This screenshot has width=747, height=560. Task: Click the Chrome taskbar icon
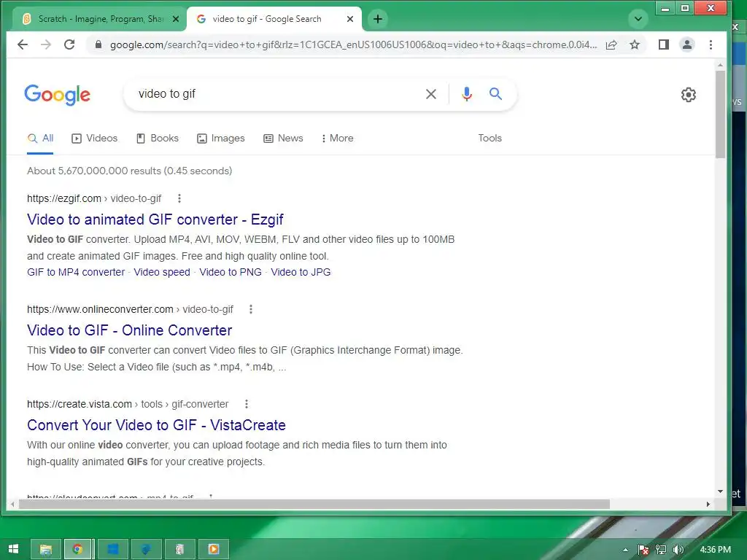point(78,550)
